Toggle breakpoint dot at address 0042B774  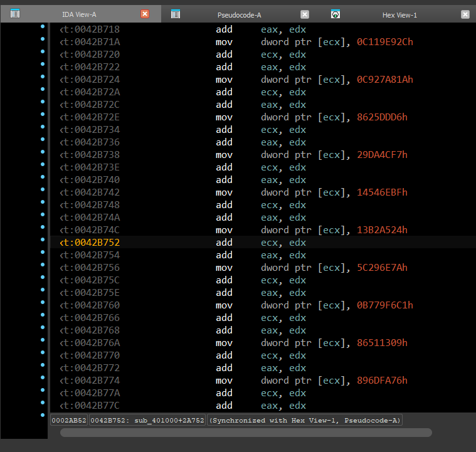(43, 377)
